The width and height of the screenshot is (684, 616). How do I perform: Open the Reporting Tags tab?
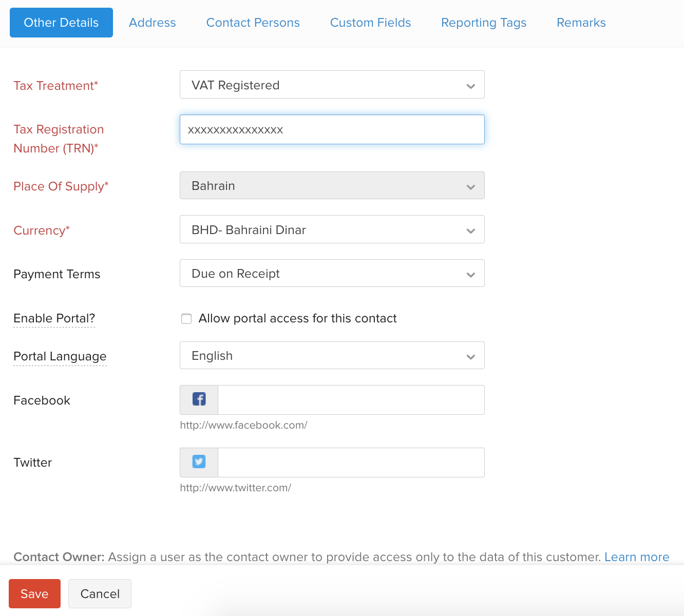(483, 23)
